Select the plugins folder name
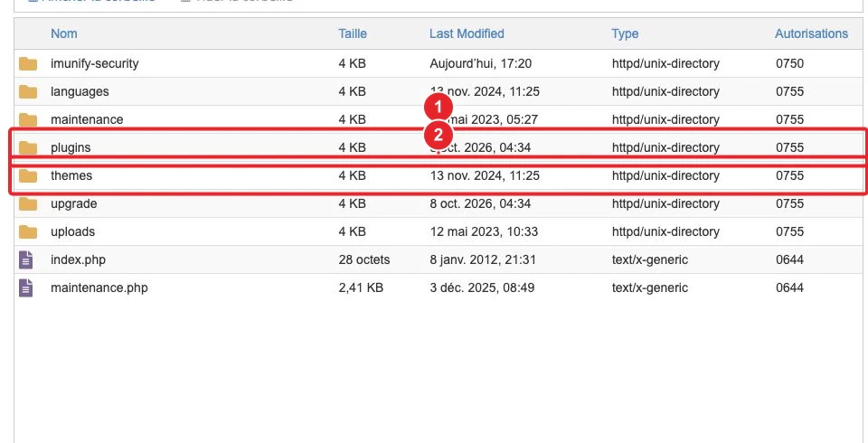The height and width of the screenshot is (443, 868). pyautogui.click(x=71, y=148)
